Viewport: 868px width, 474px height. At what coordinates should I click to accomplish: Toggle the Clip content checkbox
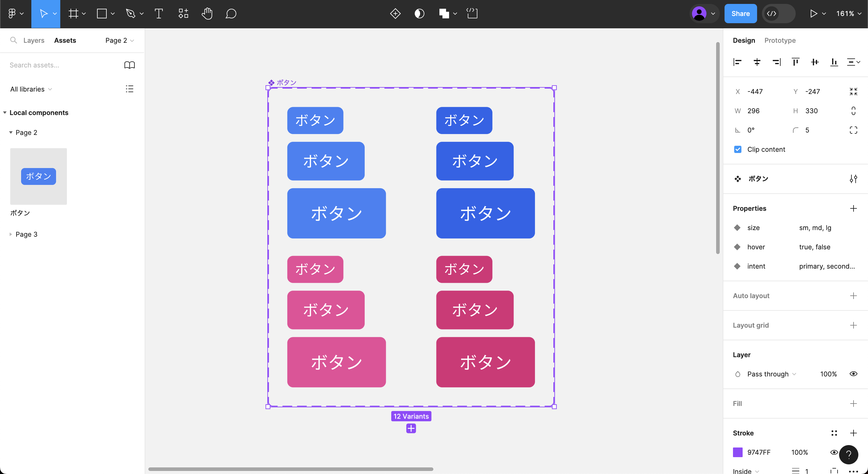737,149
